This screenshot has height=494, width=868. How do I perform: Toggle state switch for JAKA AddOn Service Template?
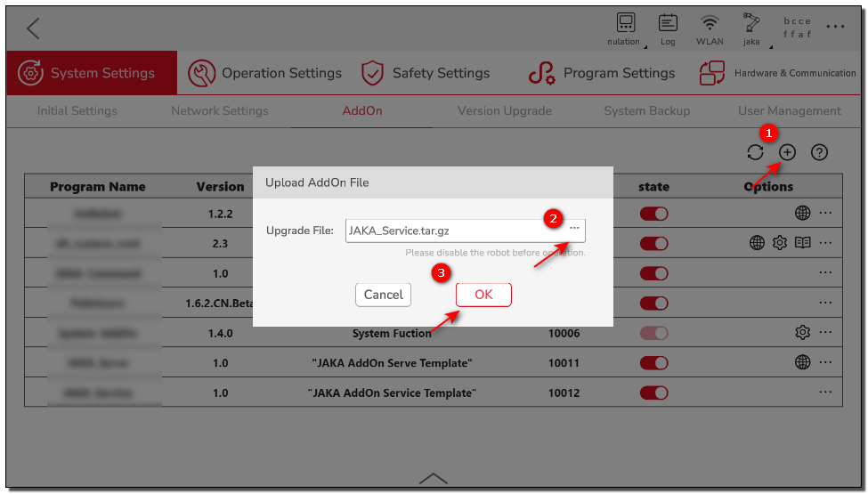[x=653, y=393]
